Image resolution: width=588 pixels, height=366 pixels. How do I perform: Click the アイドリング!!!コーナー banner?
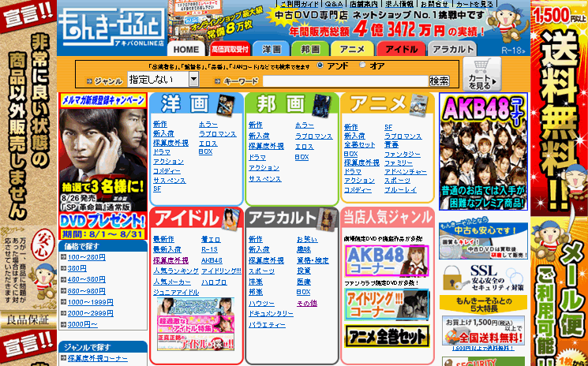[387, 304]
